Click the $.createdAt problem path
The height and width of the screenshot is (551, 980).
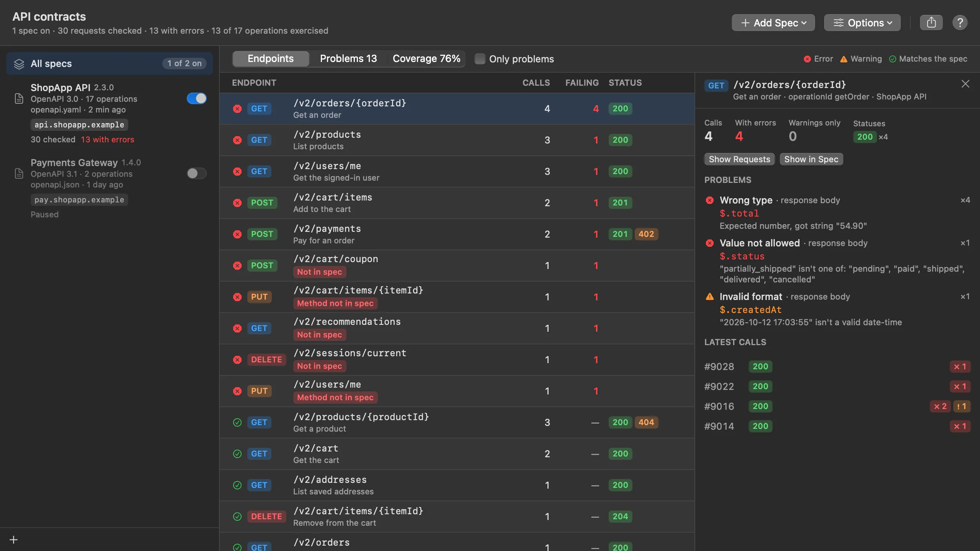coord(750,310)
